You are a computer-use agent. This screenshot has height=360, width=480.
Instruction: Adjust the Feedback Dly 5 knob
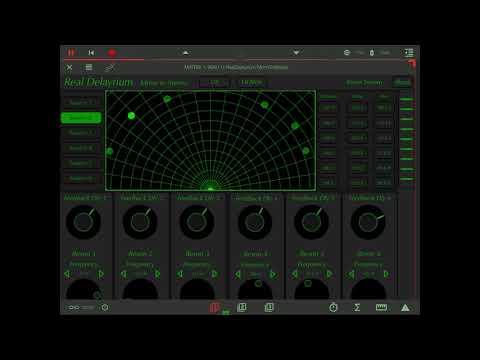pos(311,222)
